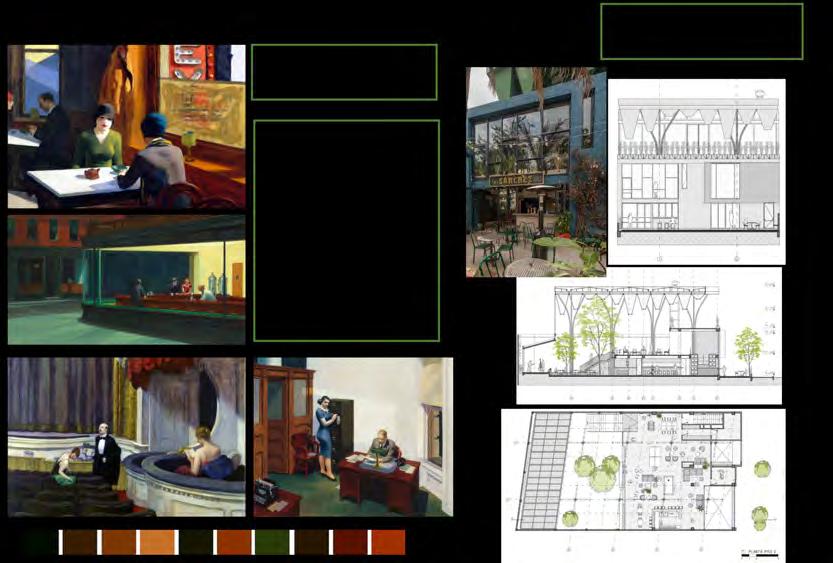Click the SANCHEZ sign in the cafe photo

(x=516, y=180)
